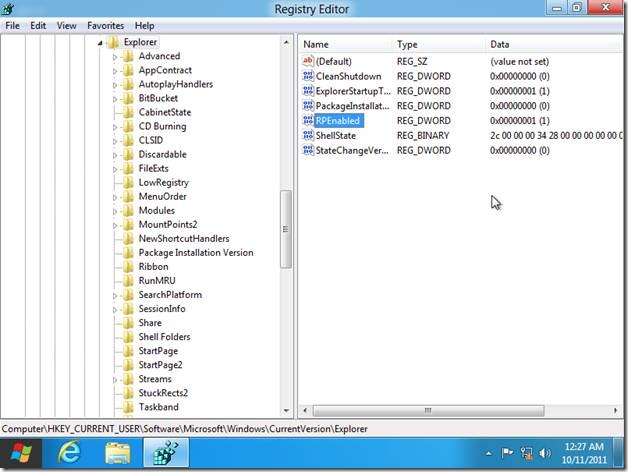Expand the FileExts key

[x=115, y=169]
